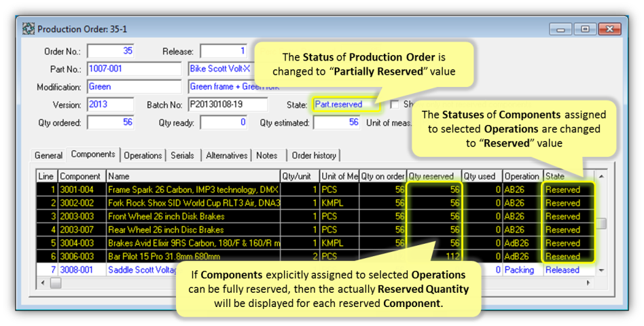This screenshot has height=326, width=644.
Task: Click the horizontal scrollbar right arrow
Action: (x=588, y=283)
